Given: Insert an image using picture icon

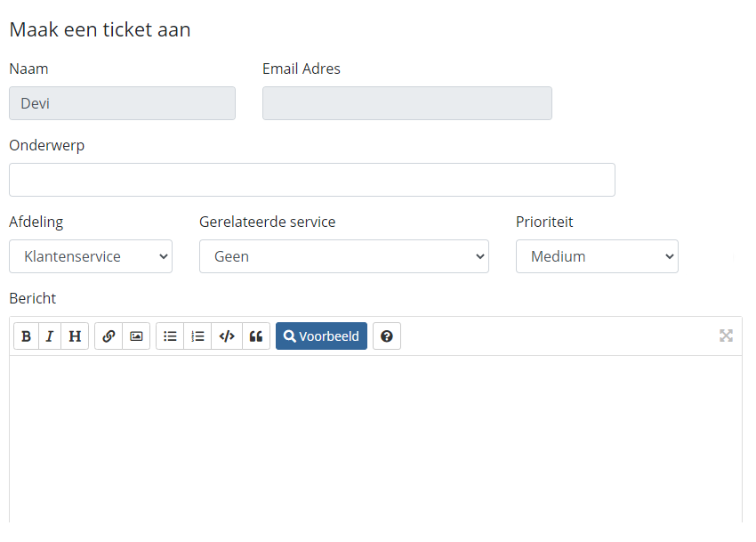Looking at the screenshot, I should pyautogui.click(x=136, y=336).
